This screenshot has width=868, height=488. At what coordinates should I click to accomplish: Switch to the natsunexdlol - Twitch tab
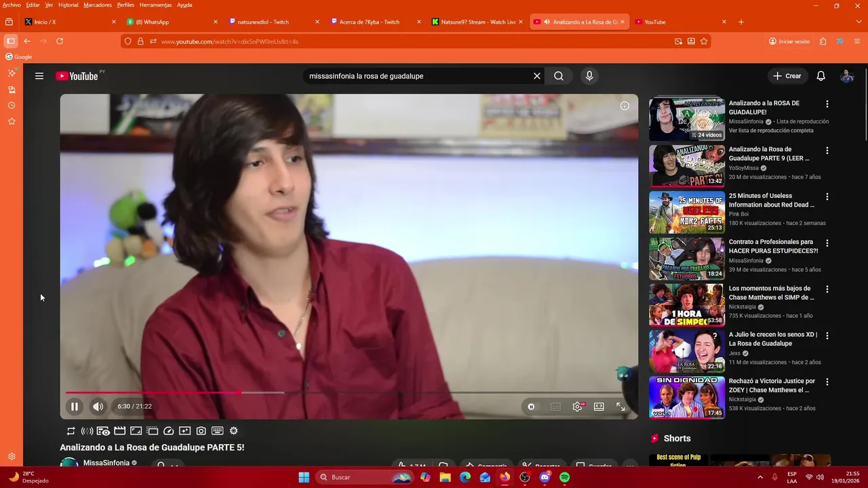(x=274, y=22)
